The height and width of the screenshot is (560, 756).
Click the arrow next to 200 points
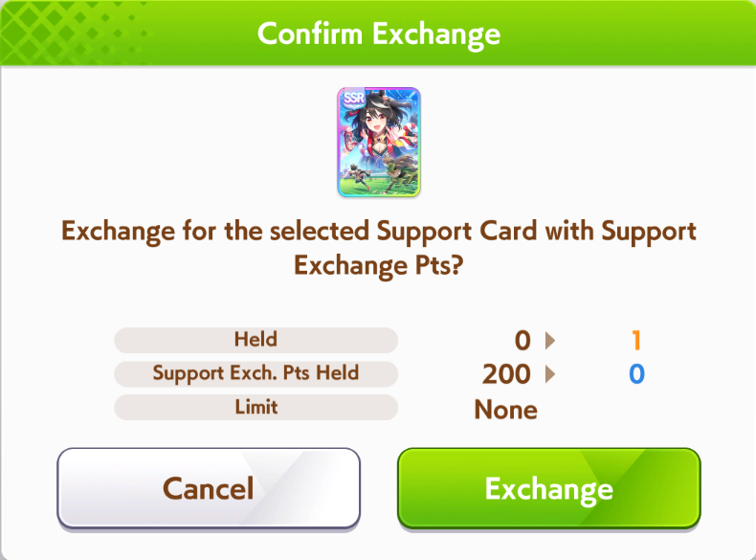[x=549, y=374]
